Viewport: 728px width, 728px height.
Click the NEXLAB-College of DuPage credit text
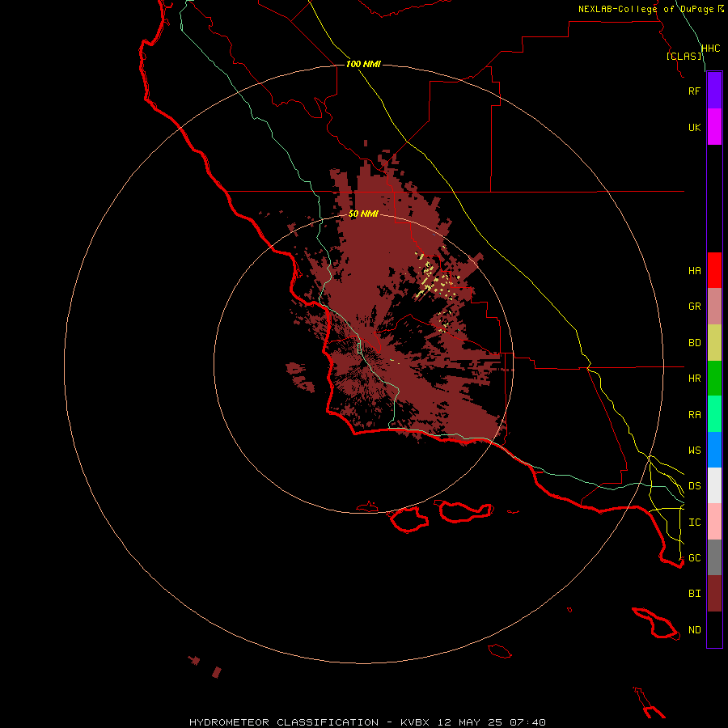click(645, 9)
